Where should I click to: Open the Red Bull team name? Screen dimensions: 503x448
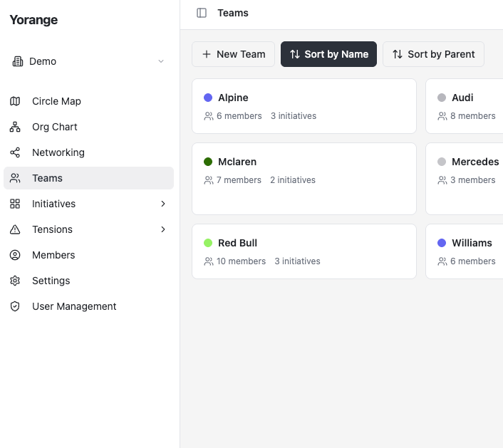point(238,243)
